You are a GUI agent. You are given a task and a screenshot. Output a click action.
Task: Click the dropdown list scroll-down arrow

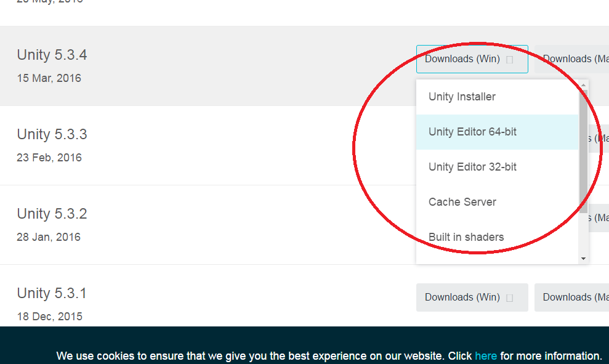(x=583, y=259)
